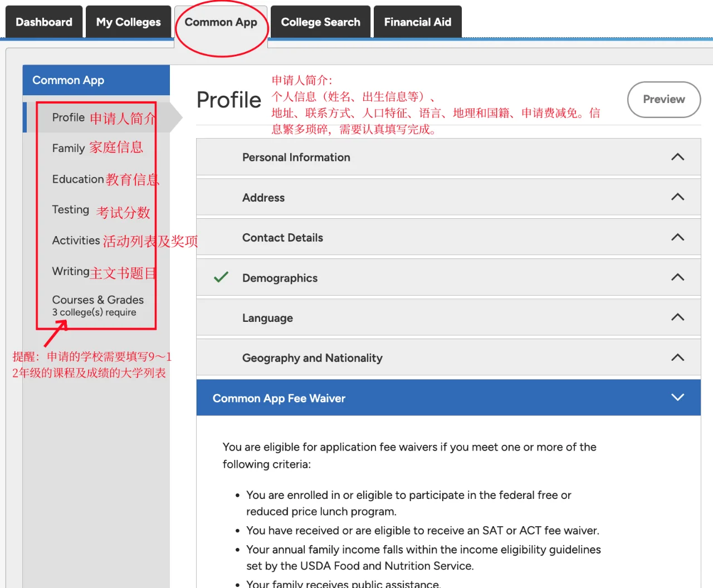
Task: Collapse the Address section
Action: click(x=677, y=197)
